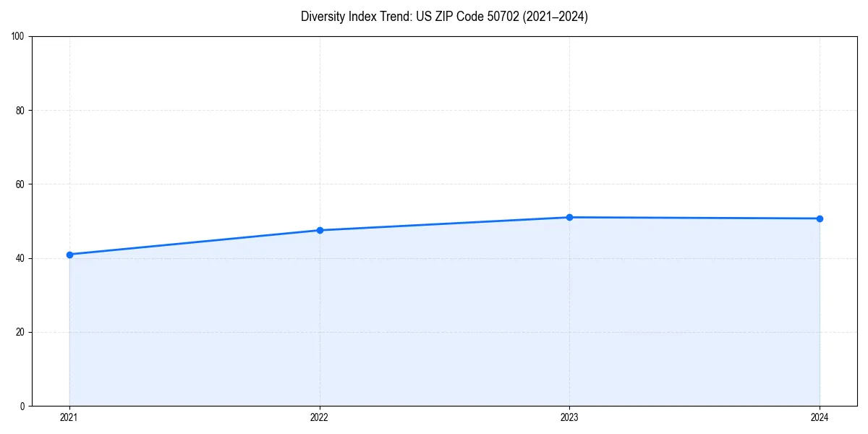Click the highest point on the trend line
The width and height of the screenshot is (868, 434).
point(569,216)
